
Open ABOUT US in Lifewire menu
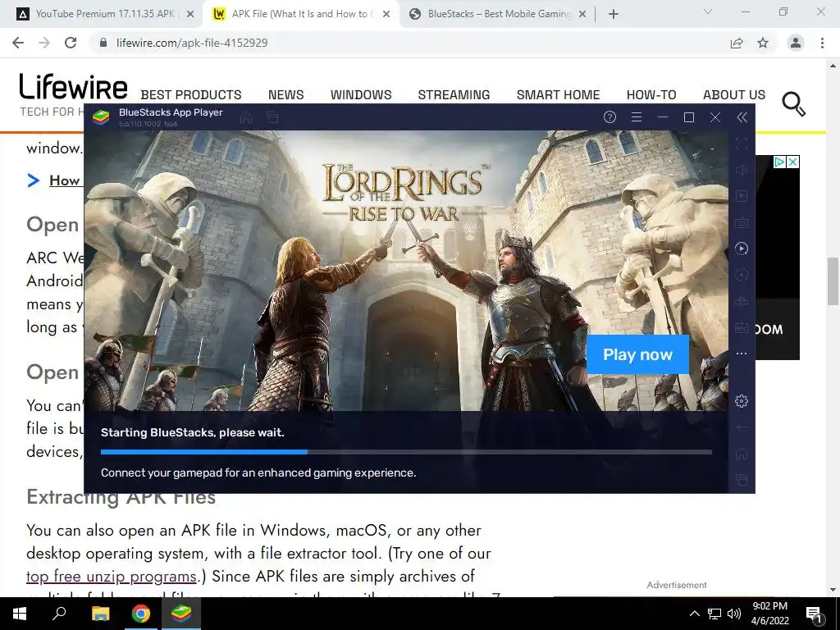(x=734, y=95)
